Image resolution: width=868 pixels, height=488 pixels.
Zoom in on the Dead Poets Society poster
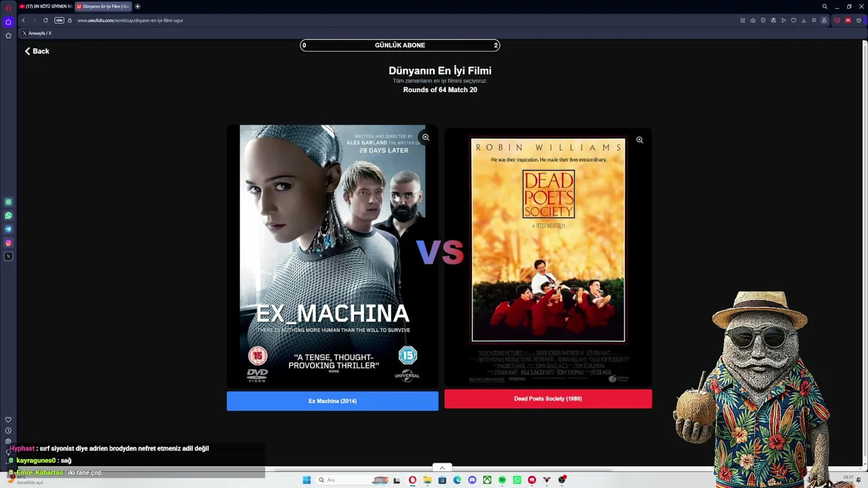pos(639,140)
